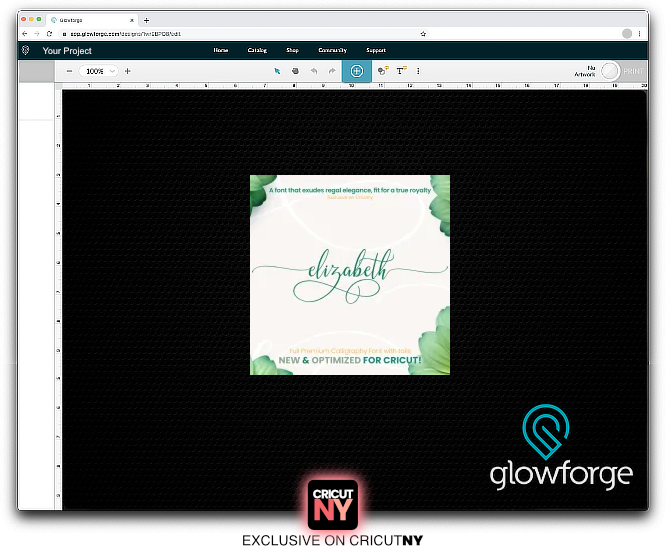Bookmark this page with the star

point(423,34)
